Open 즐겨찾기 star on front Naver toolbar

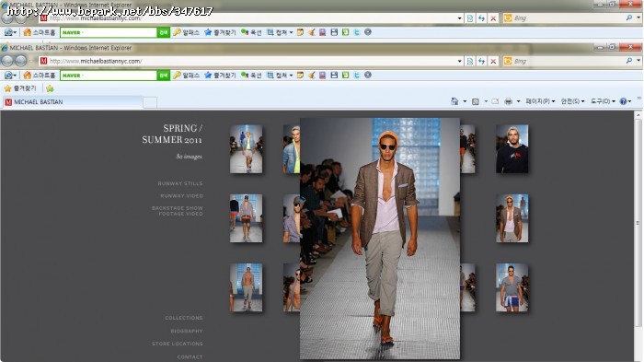220,76
